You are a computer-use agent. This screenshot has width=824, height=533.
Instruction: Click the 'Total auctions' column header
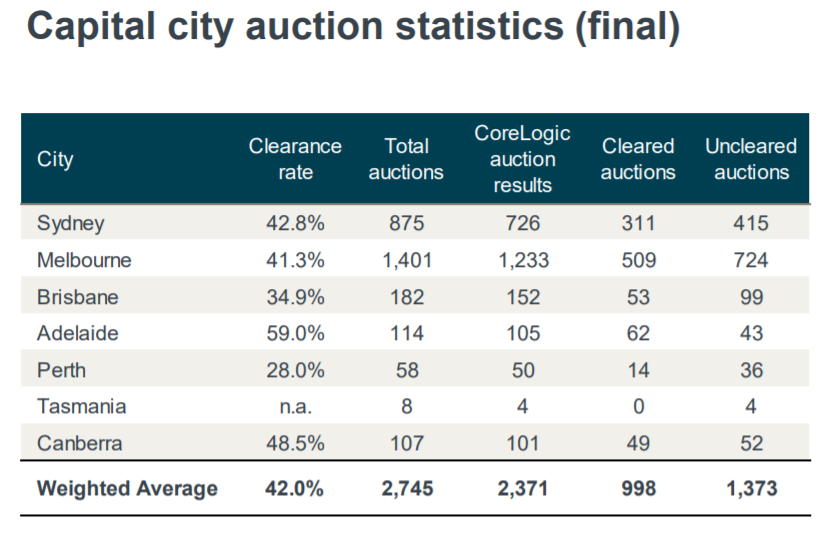406,159
